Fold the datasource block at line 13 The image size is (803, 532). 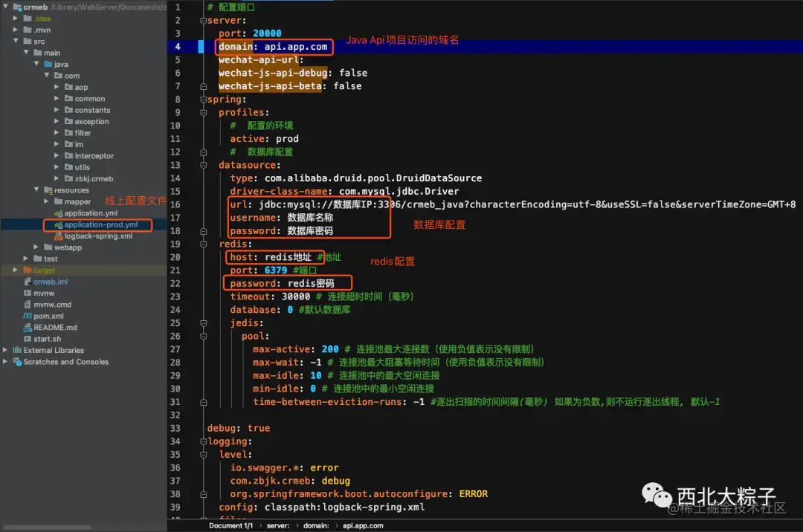pyautogui.click(x=203, y=165)
